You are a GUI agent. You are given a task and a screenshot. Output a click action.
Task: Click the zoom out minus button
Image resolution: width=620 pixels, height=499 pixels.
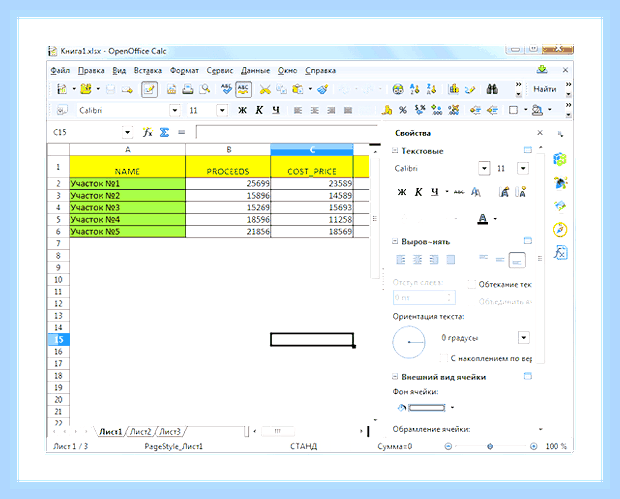448,446
